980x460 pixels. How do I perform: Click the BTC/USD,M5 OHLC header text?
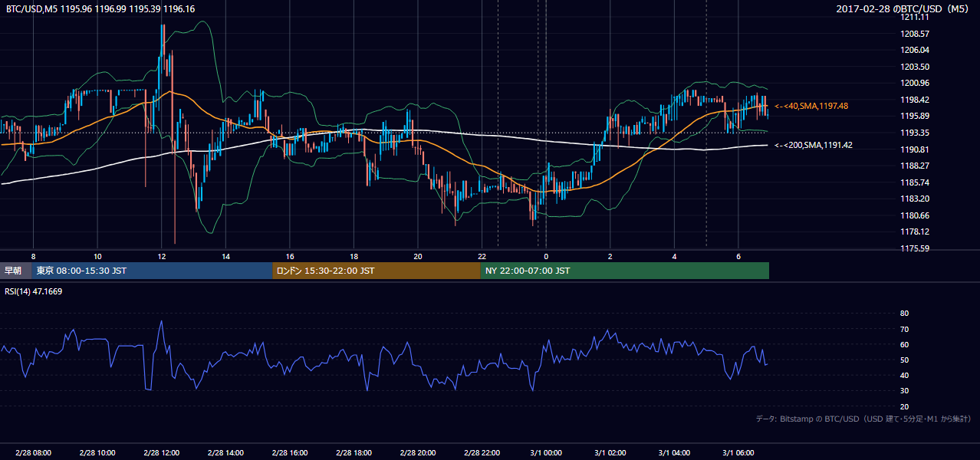click(100, 9)
